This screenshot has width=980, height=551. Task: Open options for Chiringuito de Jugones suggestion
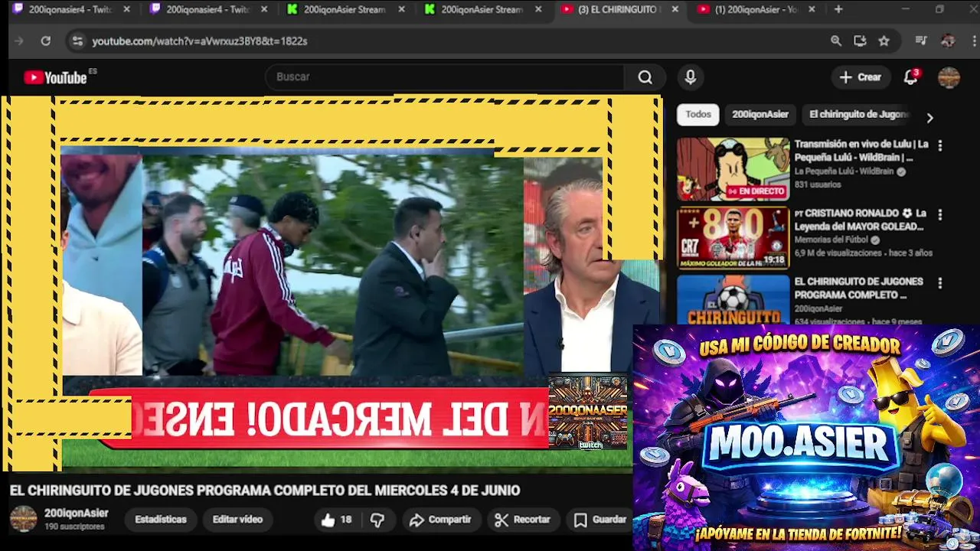click(x=940, y=283)
